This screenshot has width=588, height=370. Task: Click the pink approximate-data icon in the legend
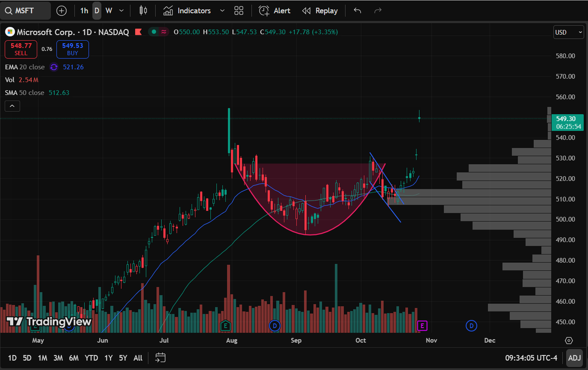pos(164,32)
